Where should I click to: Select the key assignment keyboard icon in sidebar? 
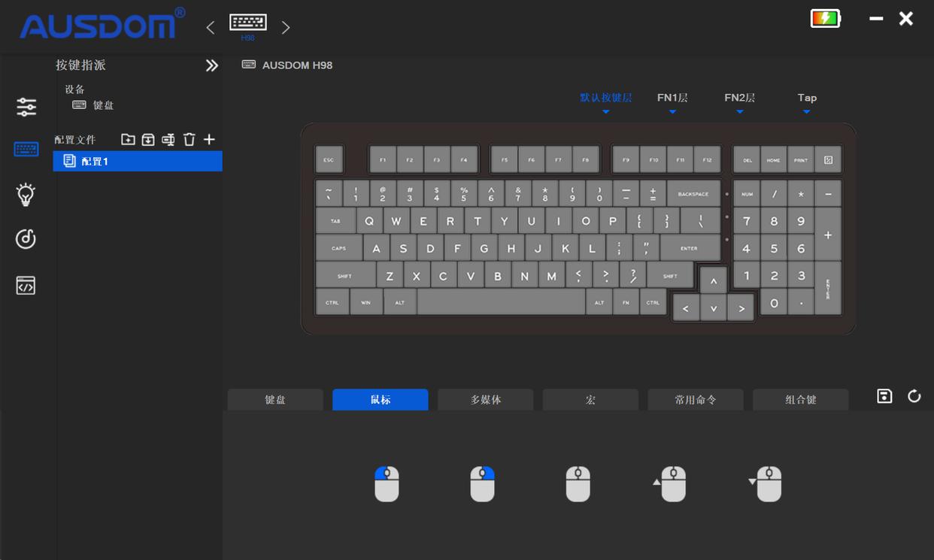coord(26,149)
